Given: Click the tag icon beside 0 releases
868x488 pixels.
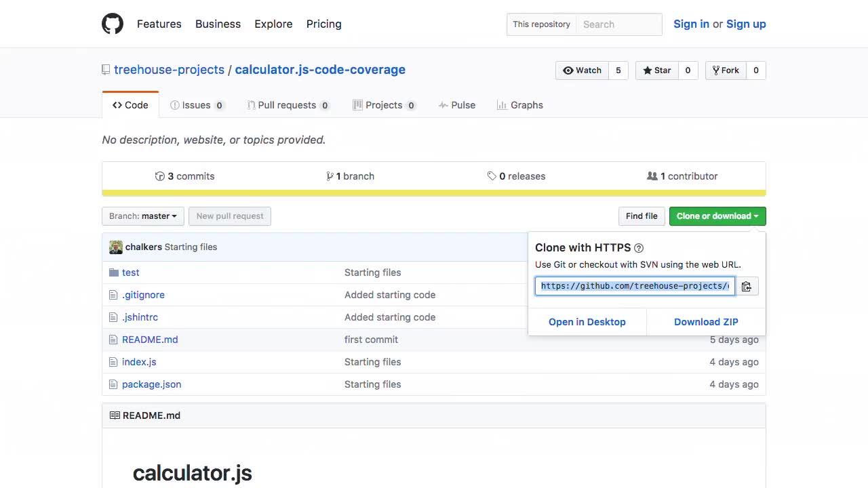Looking at the screenshot, I should [492, 176].
